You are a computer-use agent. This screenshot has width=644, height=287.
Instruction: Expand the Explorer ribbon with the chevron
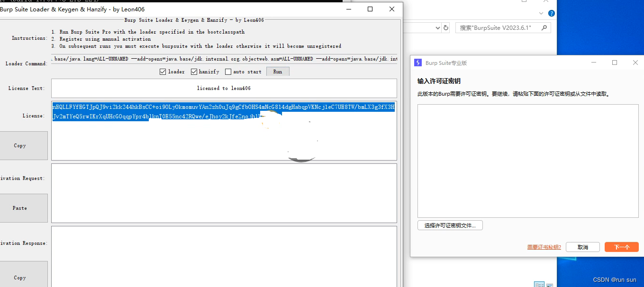(541, 14)
